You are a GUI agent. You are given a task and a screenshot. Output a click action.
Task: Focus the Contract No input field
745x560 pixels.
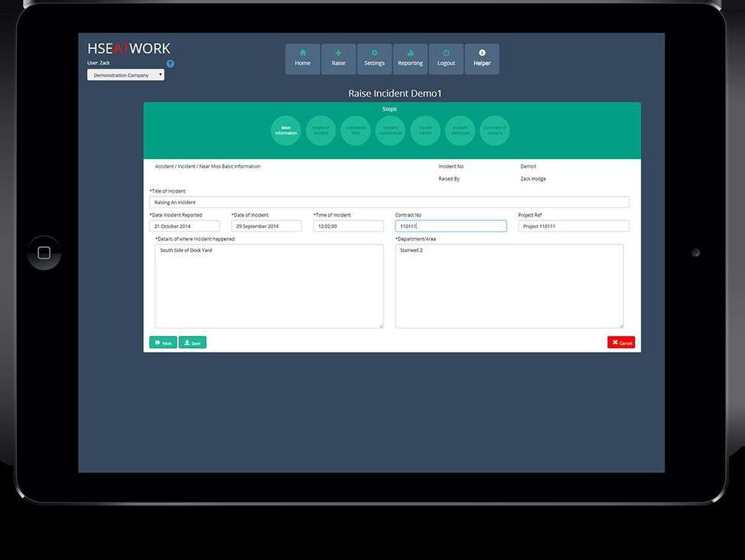coord(451,226)
